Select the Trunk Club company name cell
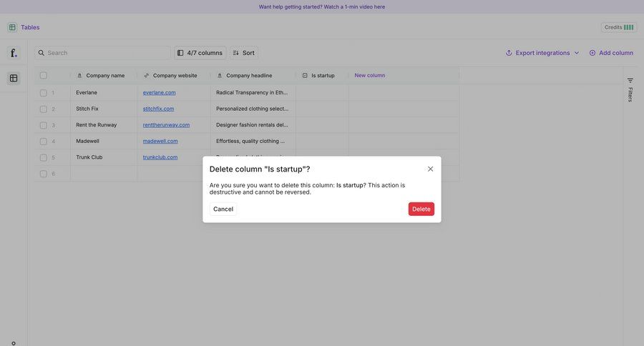Image resolution: width=644 pixels, height=346 pixels. tap(104, 157)
